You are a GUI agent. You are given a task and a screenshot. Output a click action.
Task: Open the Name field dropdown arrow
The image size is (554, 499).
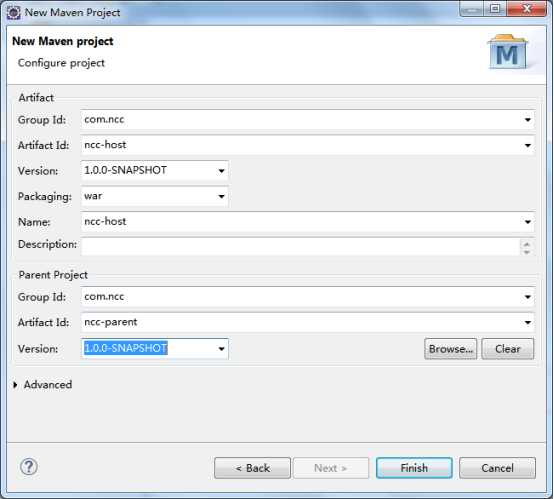(x=528, y=222)
